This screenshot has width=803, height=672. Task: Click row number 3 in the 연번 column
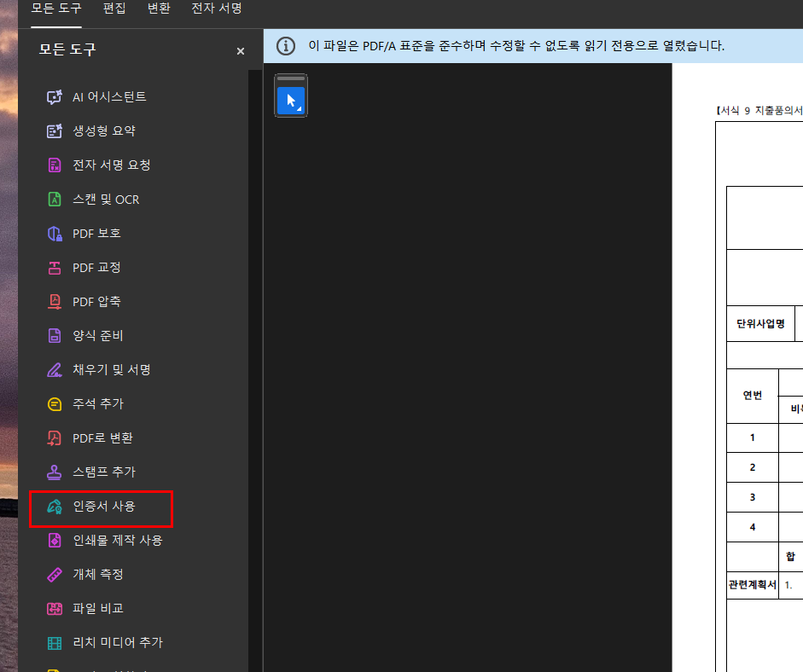click(x=753, y=497)
